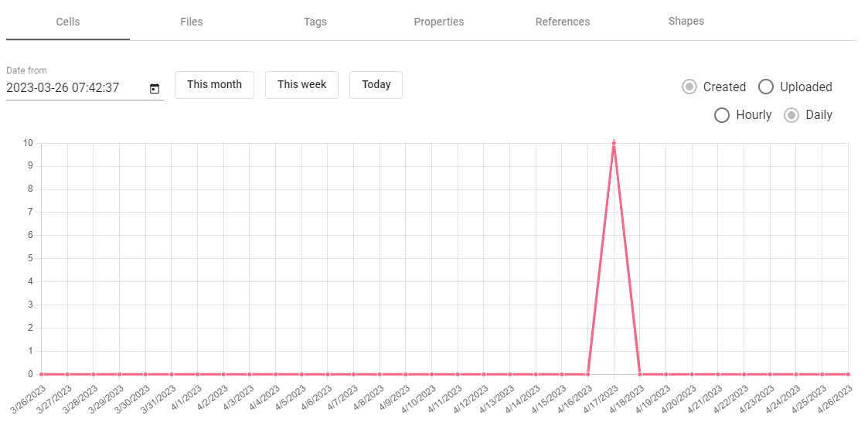Click the peak data point at 4/17/2023
The image size is (868, 429).
click(614, 143)
